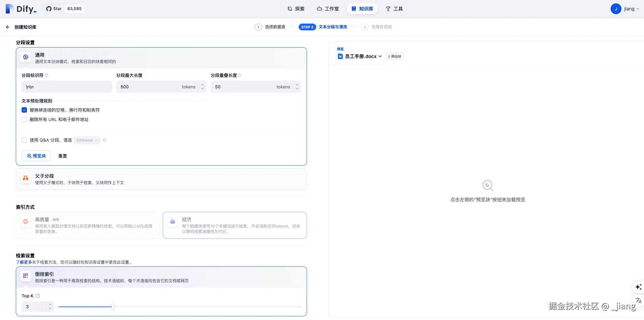Click the 倒排索引 grid icon

pyautogui.click(x=26, y=275)
